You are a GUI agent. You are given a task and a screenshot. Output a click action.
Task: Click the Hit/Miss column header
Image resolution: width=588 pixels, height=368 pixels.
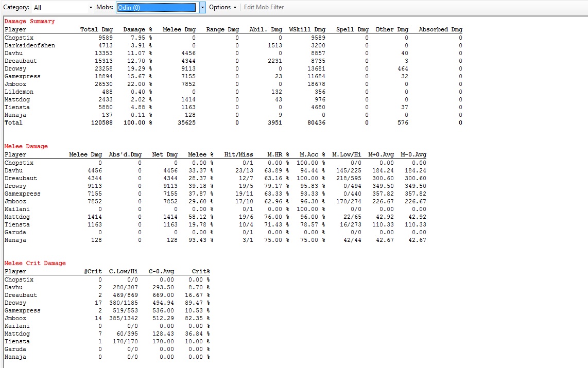coord(238,155)
